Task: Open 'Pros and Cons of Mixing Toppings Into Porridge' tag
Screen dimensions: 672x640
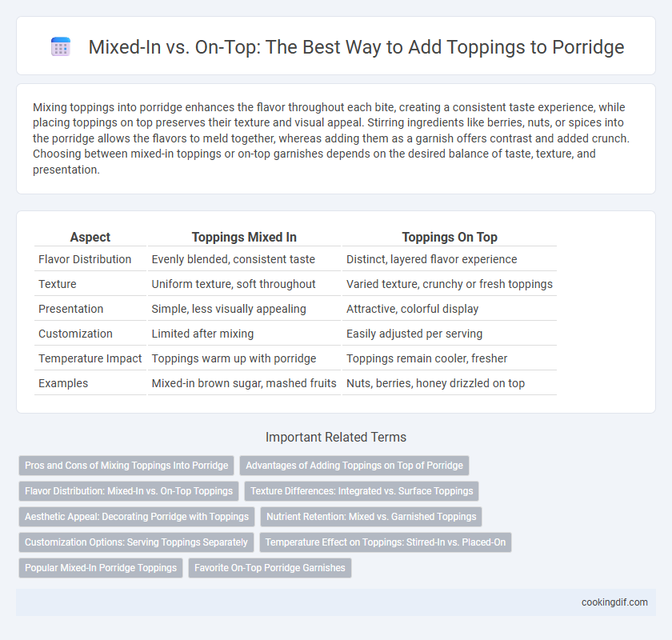Action: pyautogui.click(x=126, y=466)
